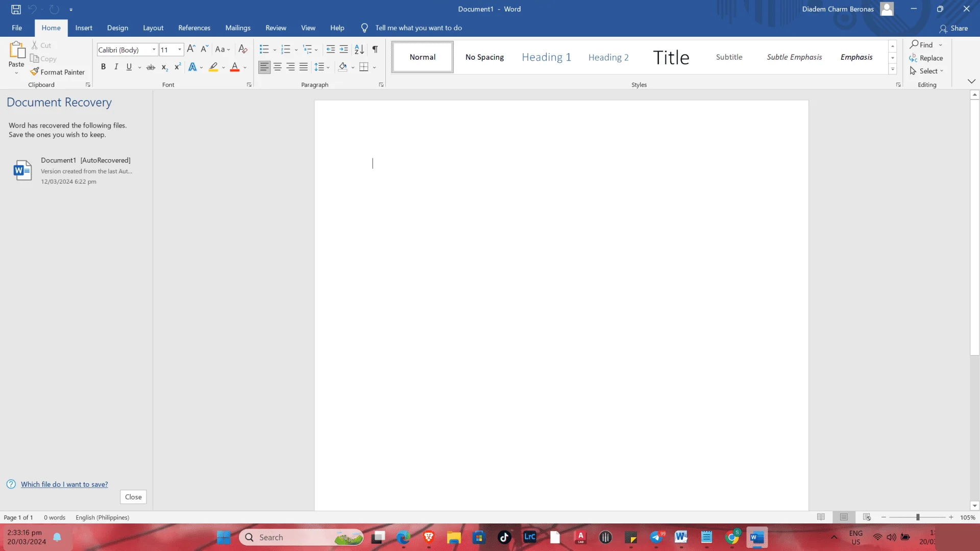
Task: Apply subscript formatting
Action: 164,67
